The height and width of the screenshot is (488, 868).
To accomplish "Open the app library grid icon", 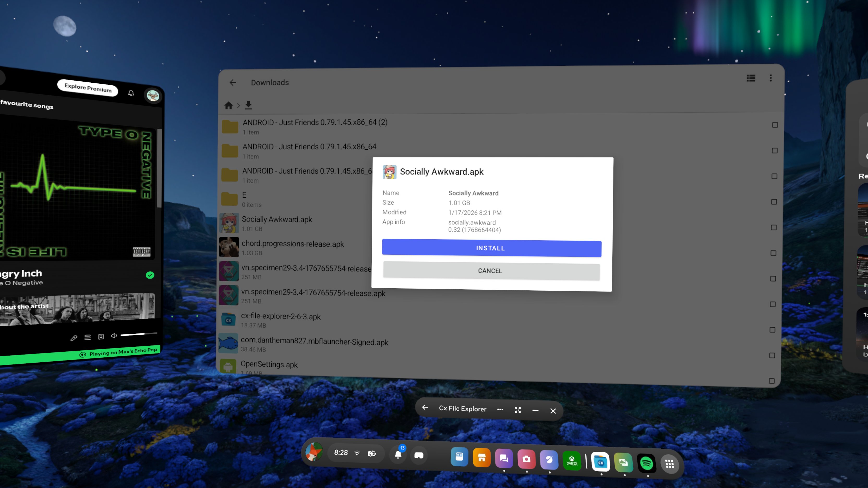I will pyautogui.click(x=670, y=464).
